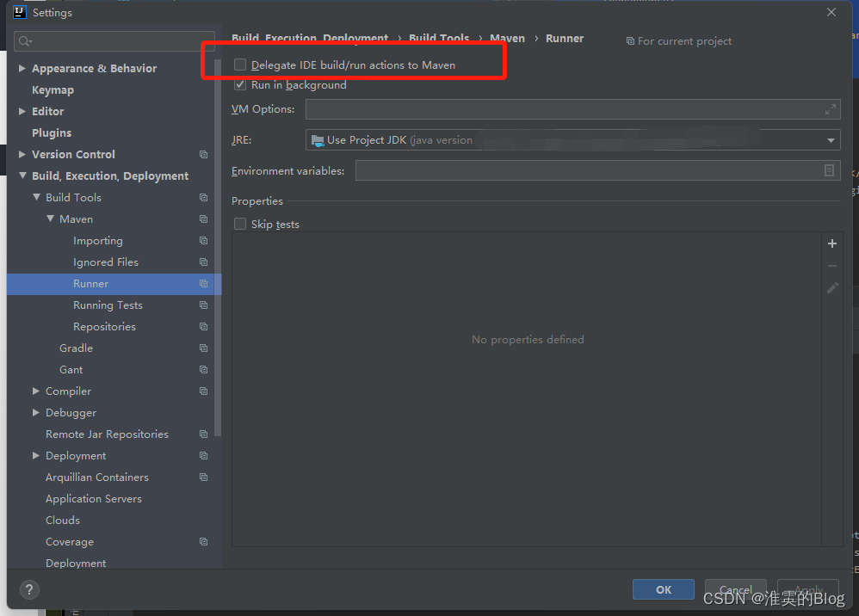Select Application Servers

pyautogui.click(x=94, y=499)
